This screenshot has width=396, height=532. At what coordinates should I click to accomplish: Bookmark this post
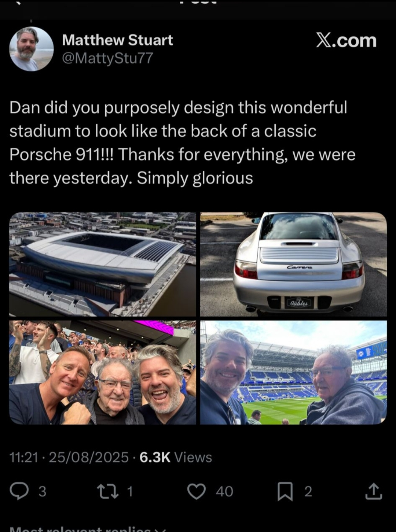point(285,492)
